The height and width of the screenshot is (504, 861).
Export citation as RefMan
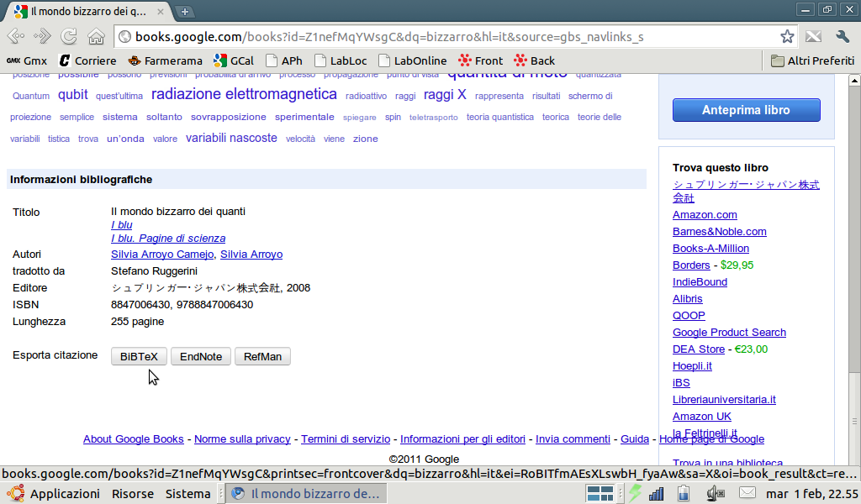pos(262,356)
